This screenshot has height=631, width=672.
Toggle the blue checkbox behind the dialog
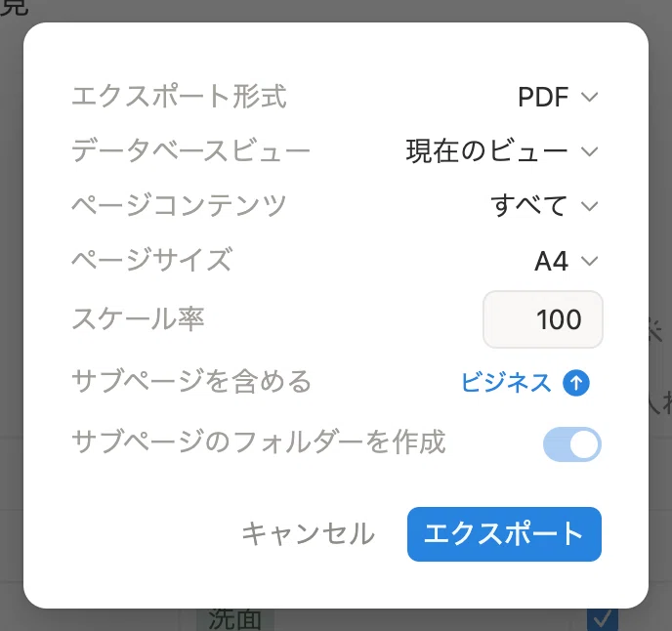pyautogui.click(x=603, y=620)
